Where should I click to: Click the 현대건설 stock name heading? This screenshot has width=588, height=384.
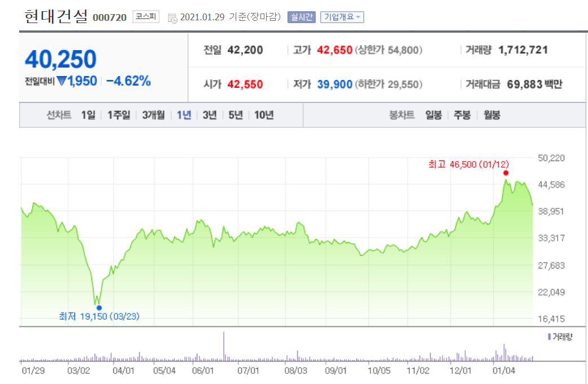click(56, 16)
